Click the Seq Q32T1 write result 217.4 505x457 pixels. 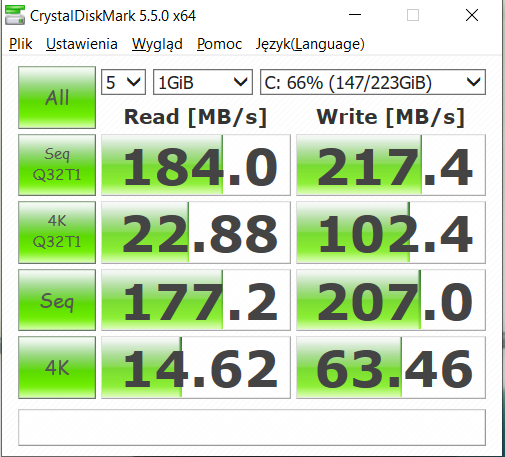[x=391, y=165]
